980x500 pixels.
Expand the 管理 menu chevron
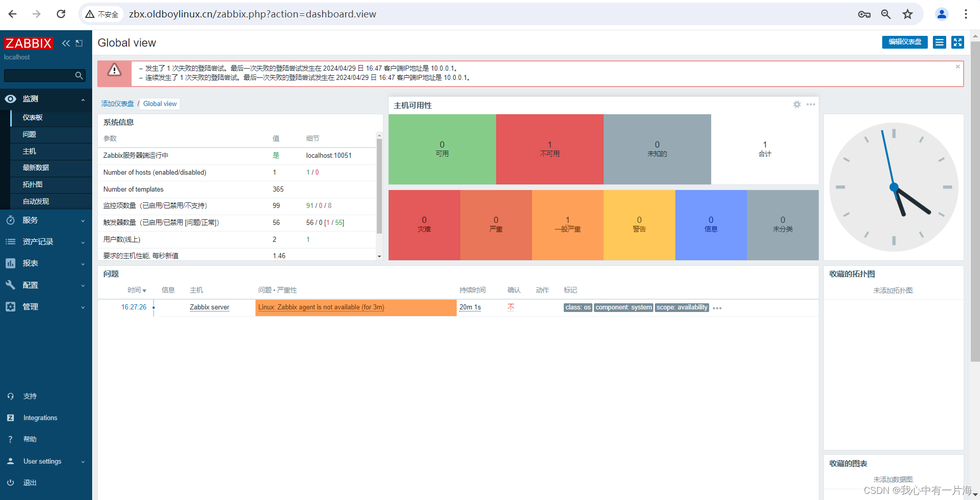click(x=83, y=307)
